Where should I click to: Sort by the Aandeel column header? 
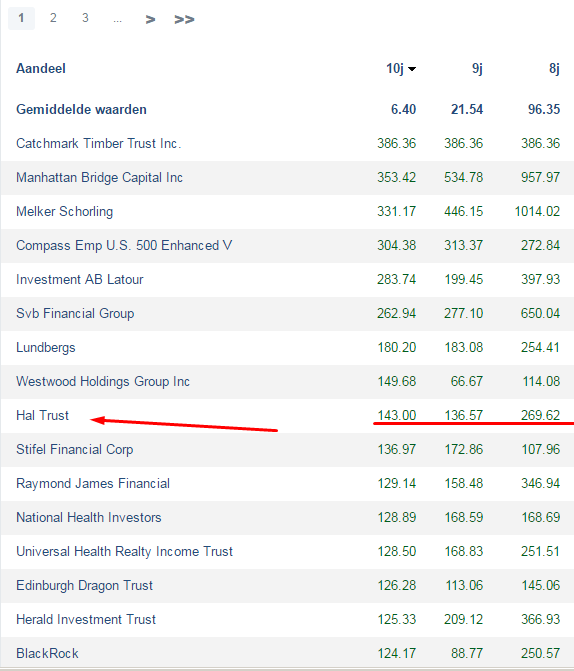pos(41,68)
